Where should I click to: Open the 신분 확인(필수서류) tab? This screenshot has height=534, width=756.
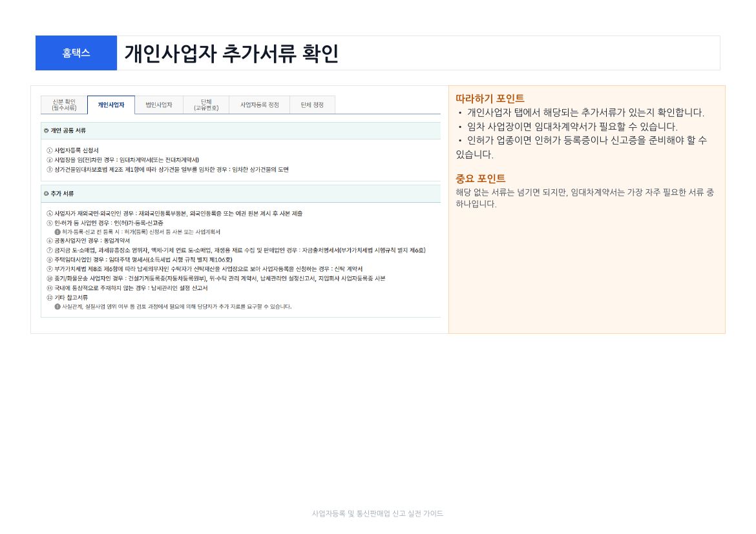pyautogui.click(x=64, y=105)
